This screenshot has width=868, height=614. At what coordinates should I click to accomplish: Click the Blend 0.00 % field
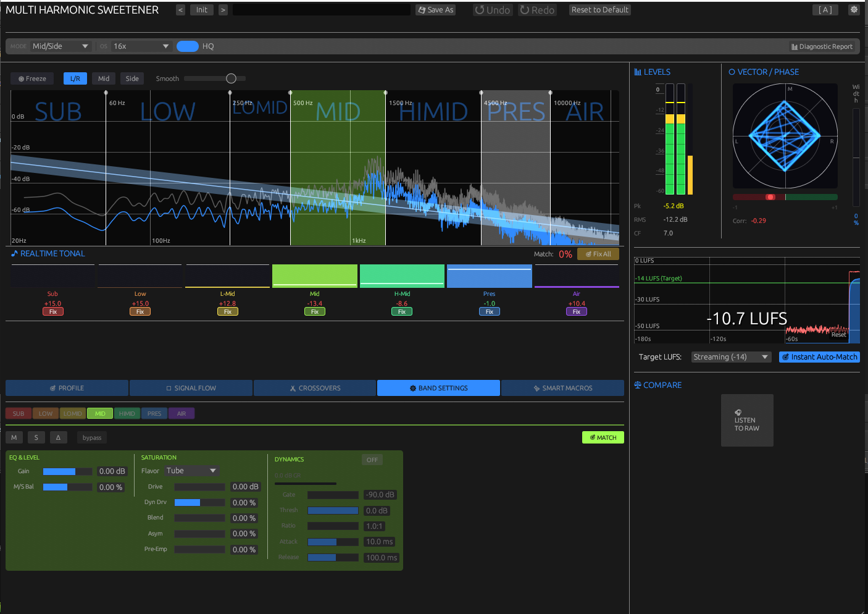tap(244, 518)
